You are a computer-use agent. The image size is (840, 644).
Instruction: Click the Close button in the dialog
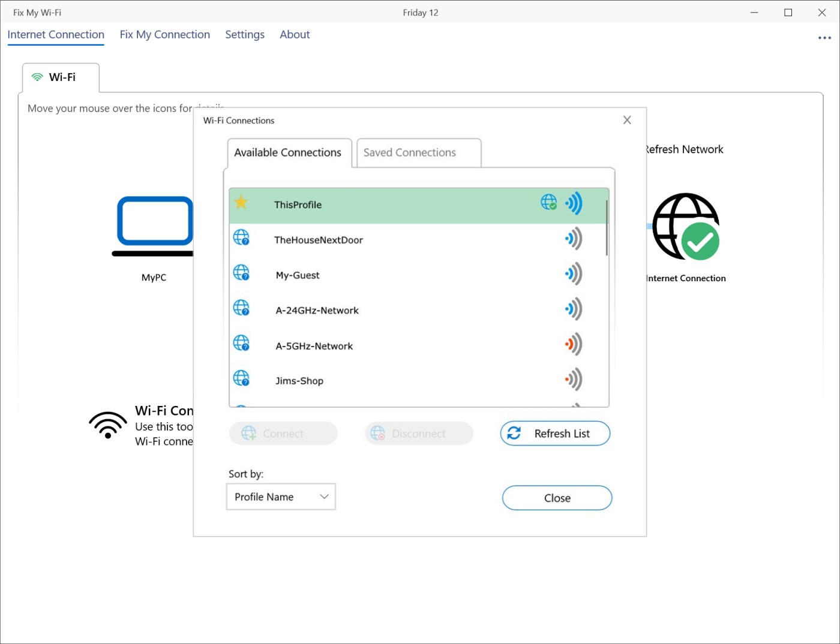coord(557,498)
